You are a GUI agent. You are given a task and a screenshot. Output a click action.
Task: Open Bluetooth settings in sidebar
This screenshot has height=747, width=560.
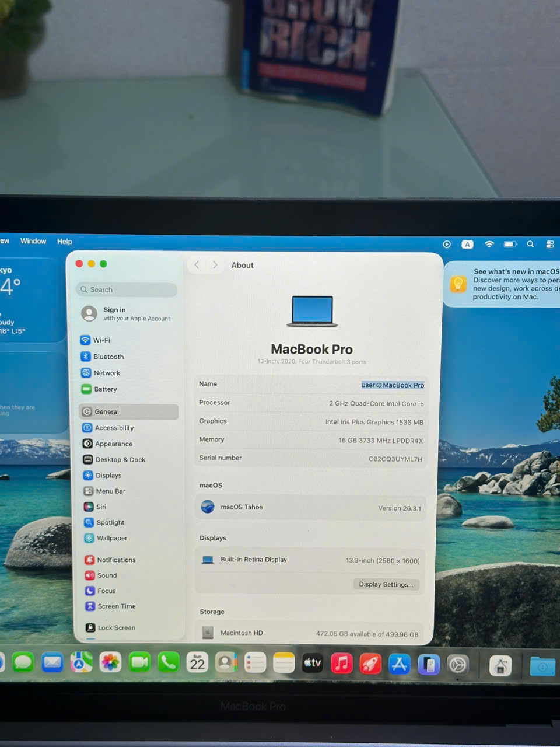[108, 357]
